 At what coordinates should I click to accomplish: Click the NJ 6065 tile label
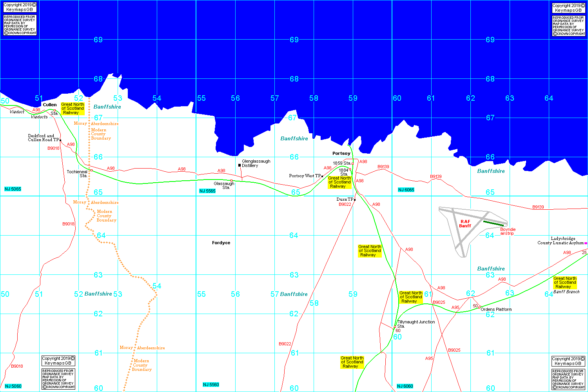406,190
